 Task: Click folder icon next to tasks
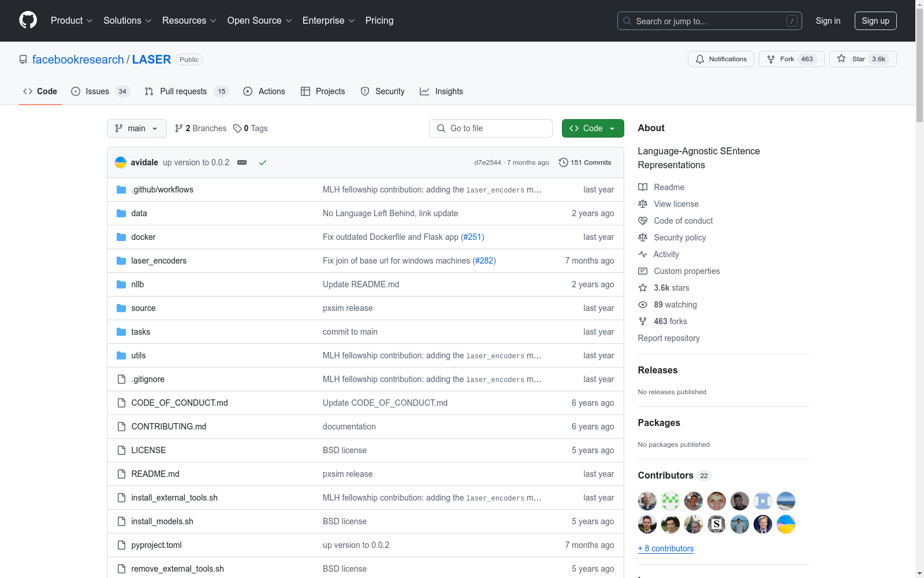point(121,332)
